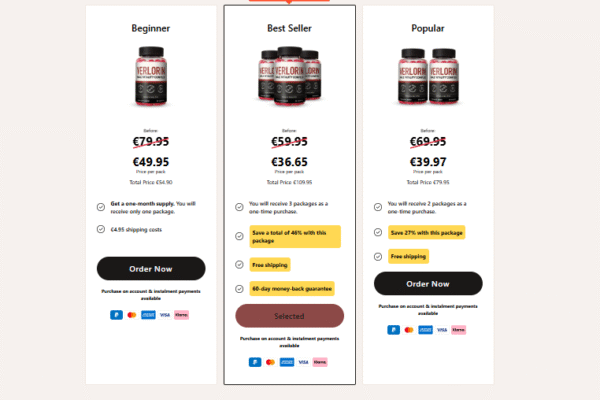Click PayPal icon in Popular package
This screenshot has height=400, width=600.
(395, 328)
